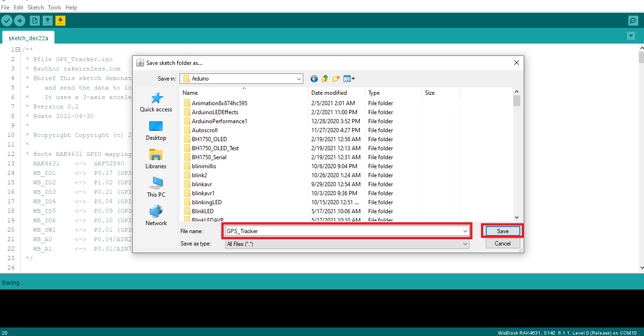Open the Serial Monitor icon
Image resolution: width=644 pixels, height=336 pixels.
click(x=633, y=20)
